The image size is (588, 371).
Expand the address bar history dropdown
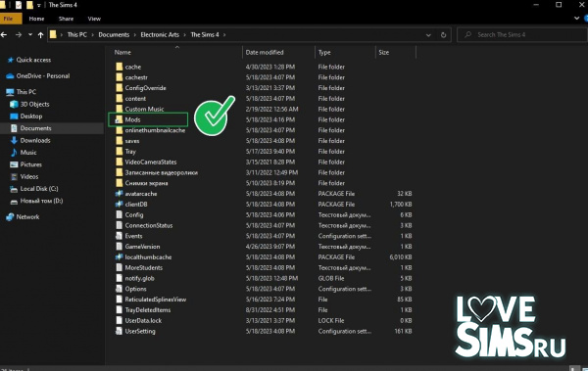[428, 35]
